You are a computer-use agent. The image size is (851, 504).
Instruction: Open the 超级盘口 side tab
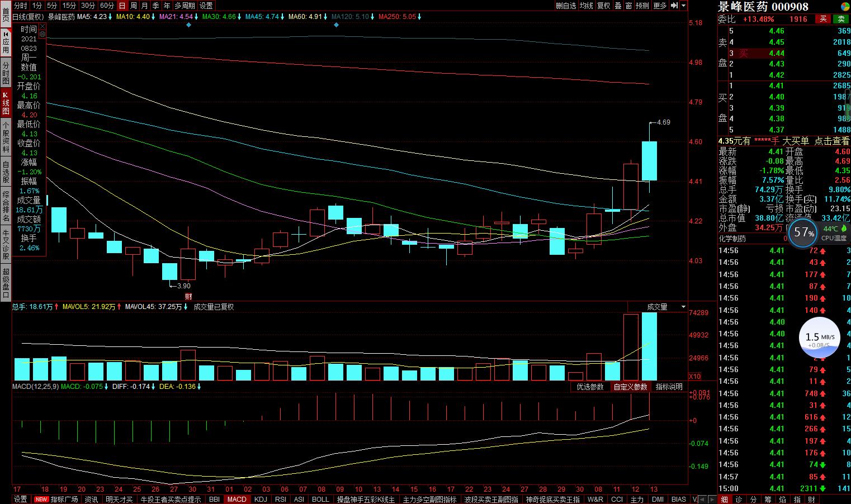[6, 284]
